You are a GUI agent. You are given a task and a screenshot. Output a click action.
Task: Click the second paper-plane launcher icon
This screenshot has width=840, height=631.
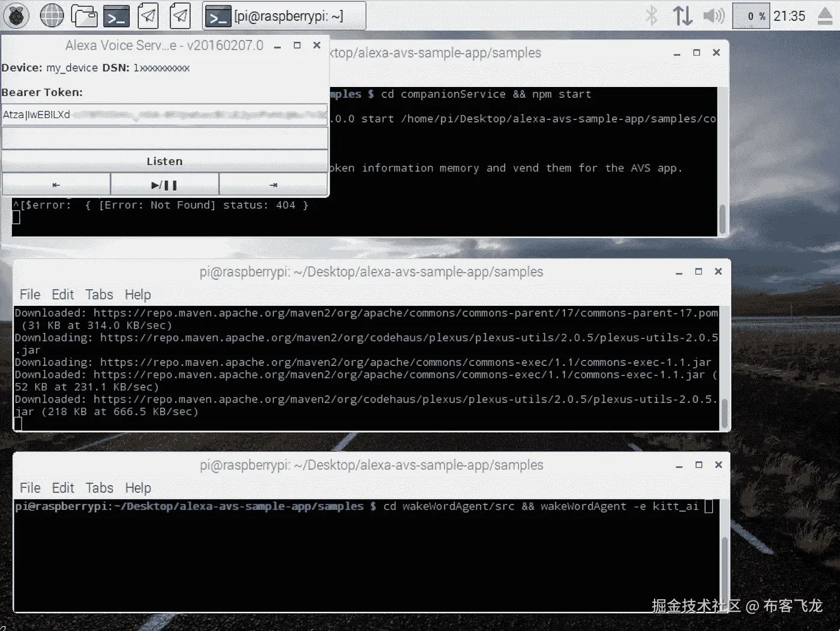[180, 16]
